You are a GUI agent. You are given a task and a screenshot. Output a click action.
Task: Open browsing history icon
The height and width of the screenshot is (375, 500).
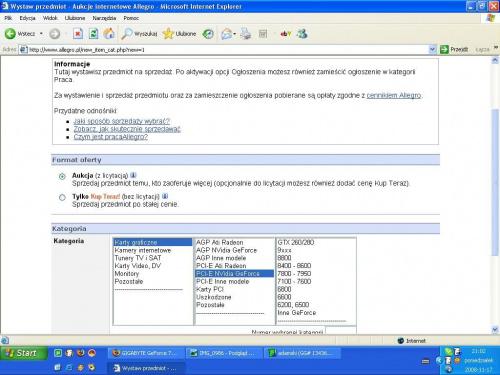pos(208,33)
